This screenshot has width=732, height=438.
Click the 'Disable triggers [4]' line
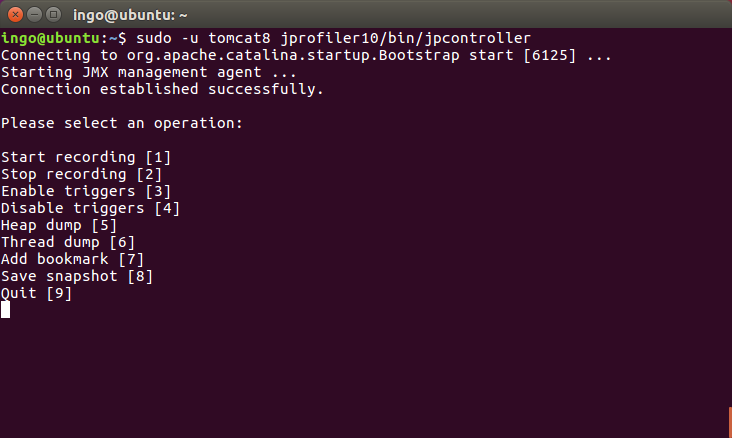[90, 208]
